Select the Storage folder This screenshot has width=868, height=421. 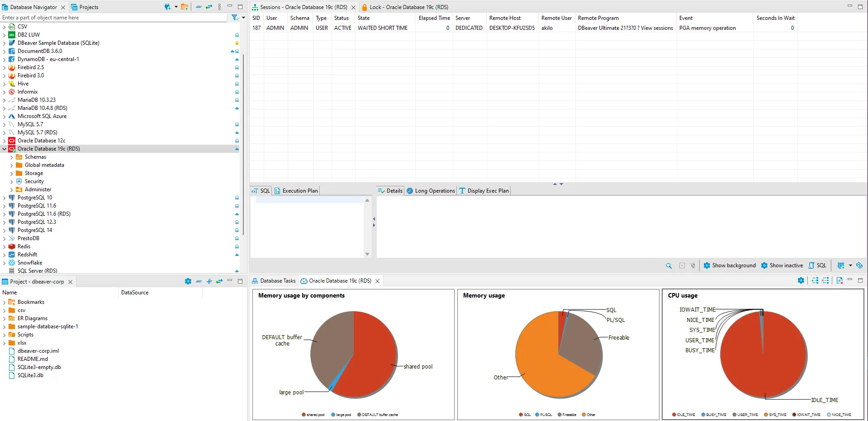[34, 173]
